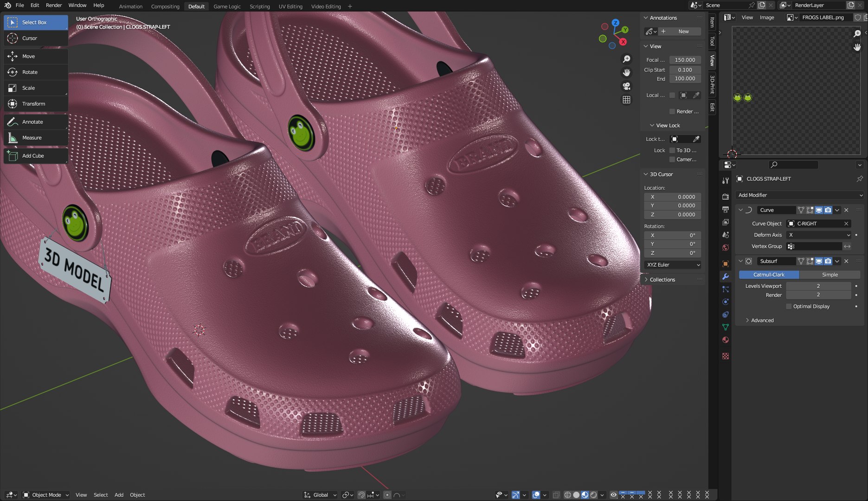This screenshot has width=868, height=501.
Task: Click the viewport pan hand icon
Action: tap(626, 73)
